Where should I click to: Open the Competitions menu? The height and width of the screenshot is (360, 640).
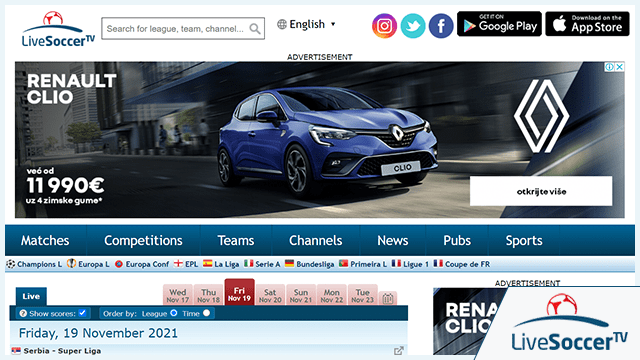[x=143, y=240]
